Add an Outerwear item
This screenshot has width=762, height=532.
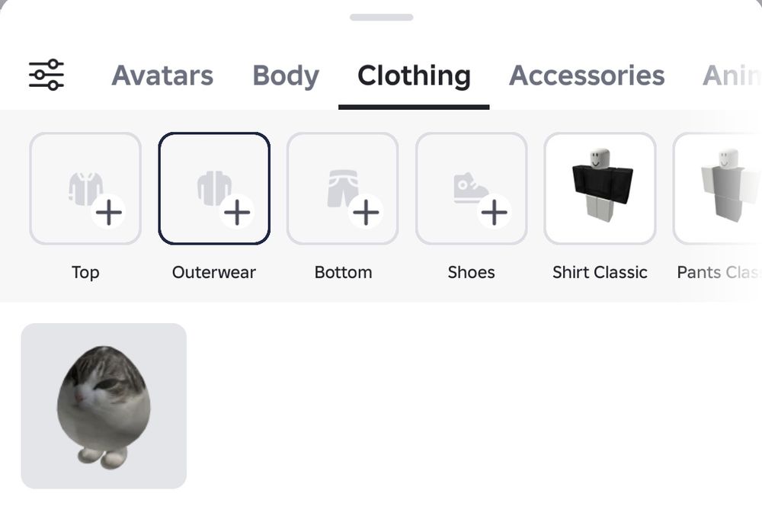[x=214, y=188]
